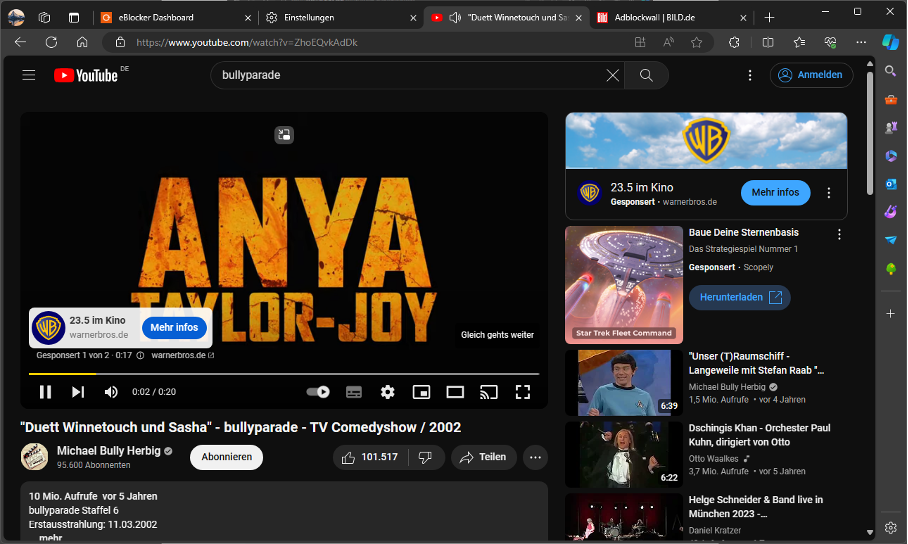Viewport: 908px width, 544px height.
Task: Clear the bullyparade search text
Action: coord(613,75)
